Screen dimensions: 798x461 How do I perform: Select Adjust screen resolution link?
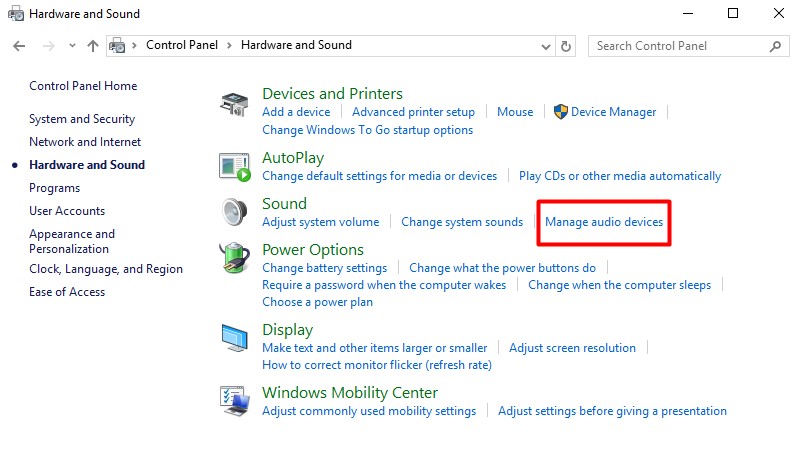[572, 348]
